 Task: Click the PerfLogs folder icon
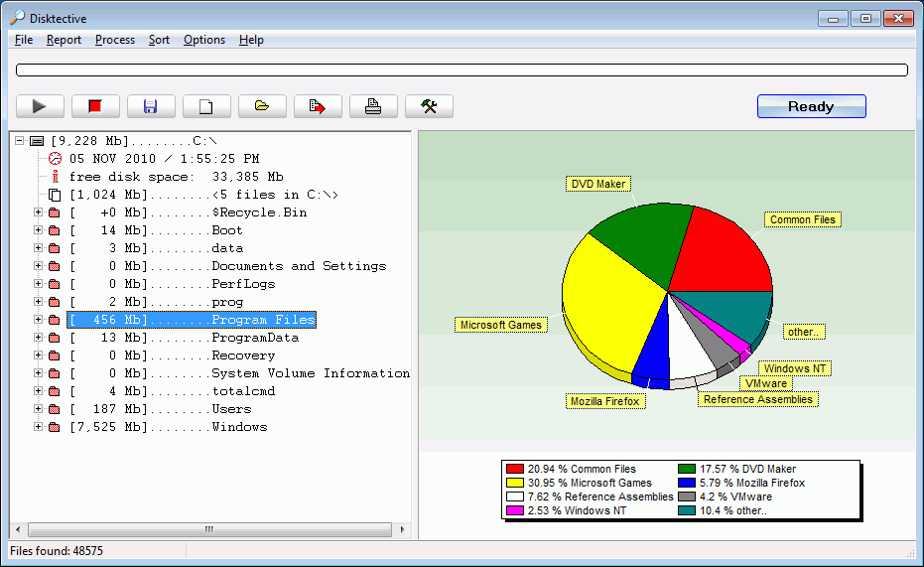pos(55,284)
